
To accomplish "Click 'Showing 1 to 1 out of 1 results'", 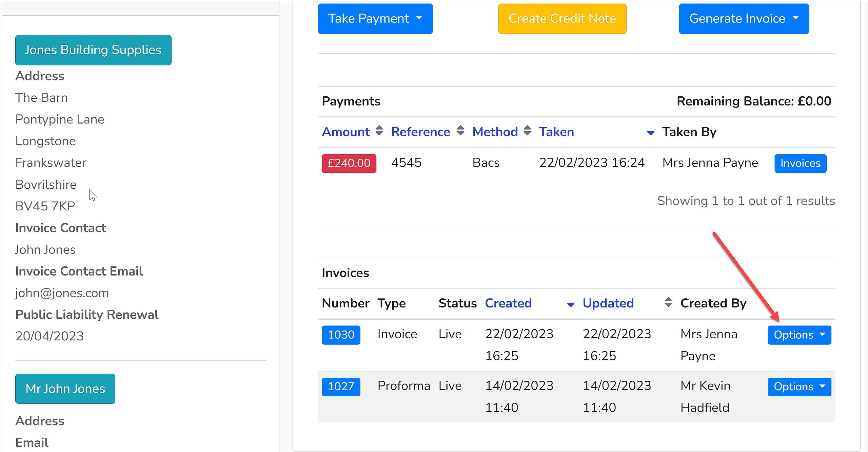I will (746, 201).
